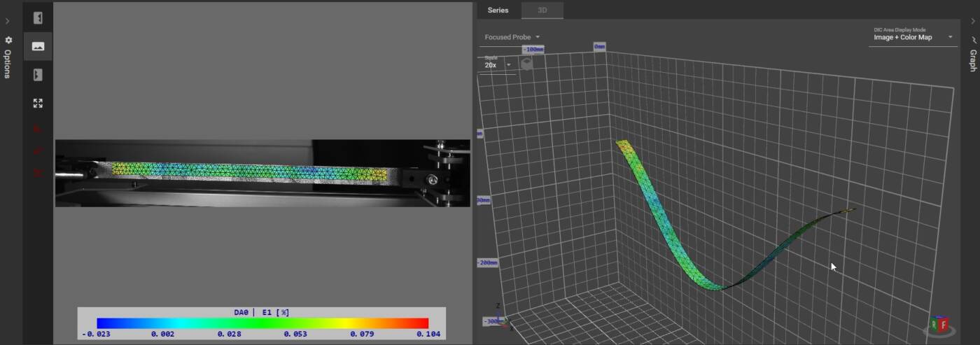Select the image view icon in the sidebar
This screenshot has height=345, width=980.
click(x=38, y=46)
